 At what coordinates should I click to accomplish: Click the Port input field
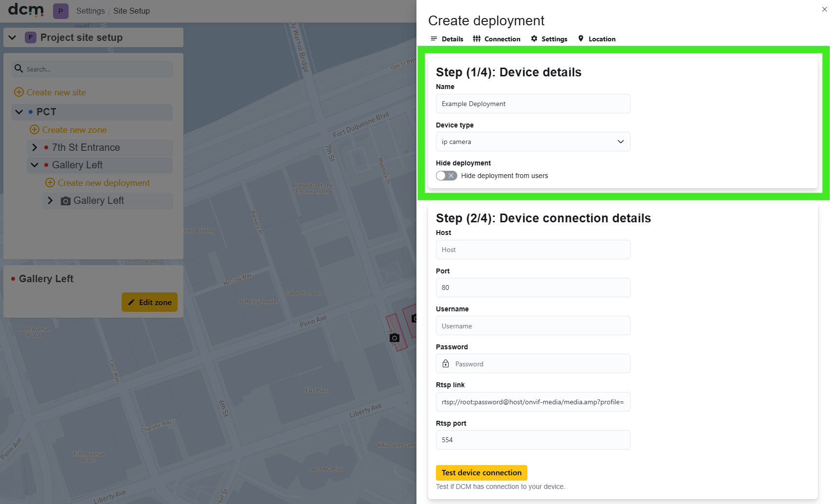point(533,288)
